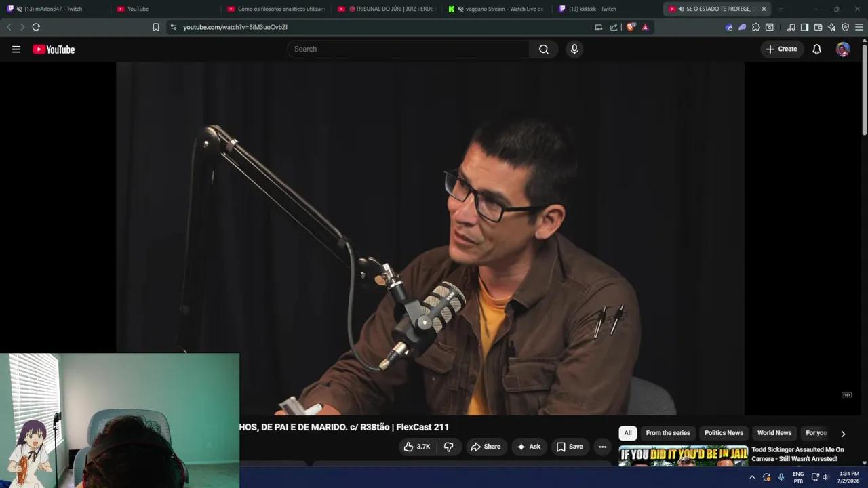Open more actions three-dot menu
The height and width of the screenshot is (488, 868).
pyautogui.click(x=602, y=447)
